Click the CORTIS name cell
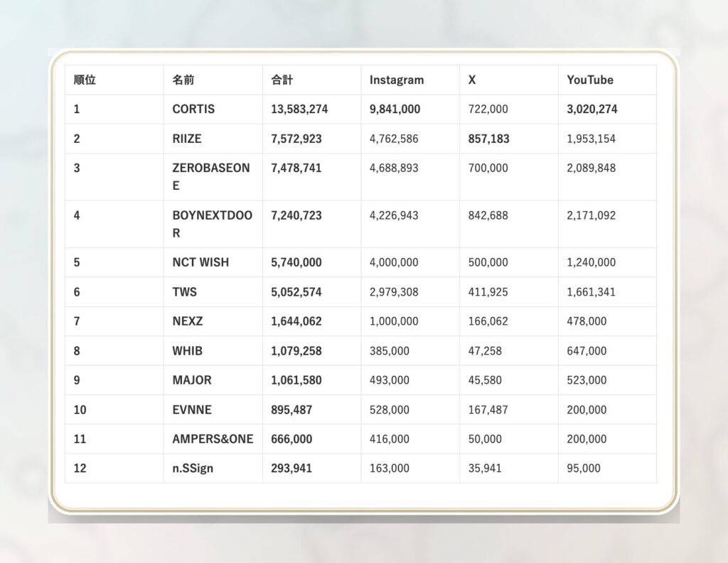Viewport: 728px width, 563px height. (x=193, y=109)
